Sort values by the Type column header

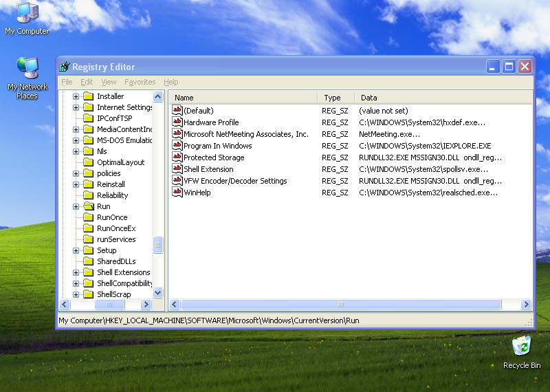pyautogui.click(x=336, y=98)
